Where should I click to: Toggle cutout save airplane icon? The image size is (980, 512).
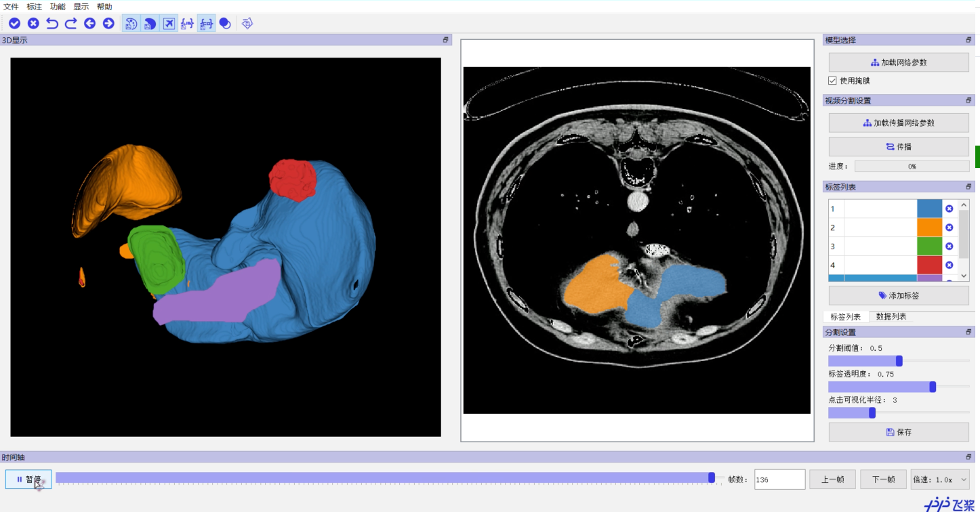(x=169, y=24)
